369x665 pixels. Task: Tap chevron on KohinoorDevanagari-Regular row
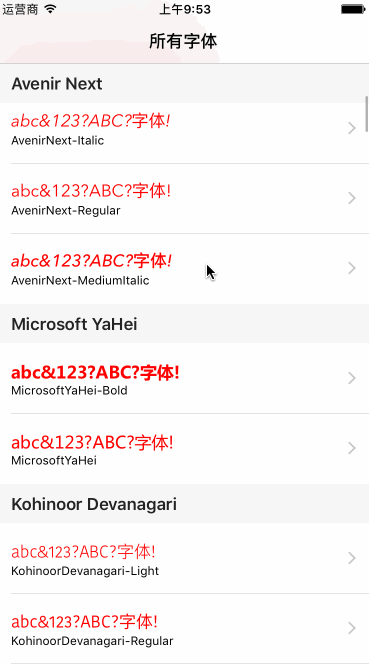point(352,628)
